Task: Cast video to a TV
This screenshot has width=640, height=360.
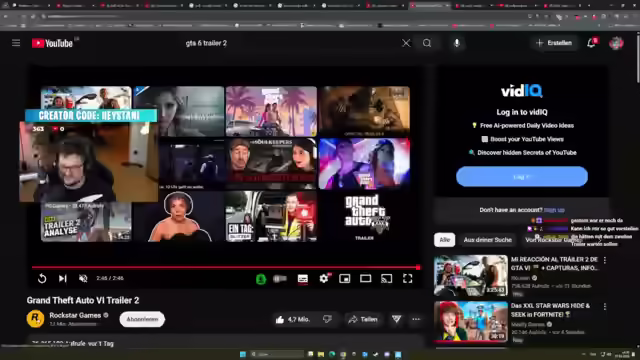Action: (387, 279)
